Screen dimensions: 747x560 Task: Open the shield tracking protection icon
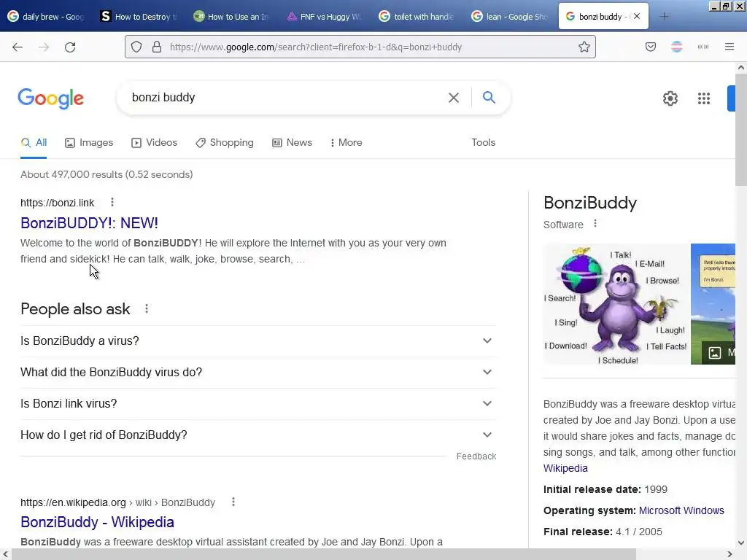click(x=136, y=47)
